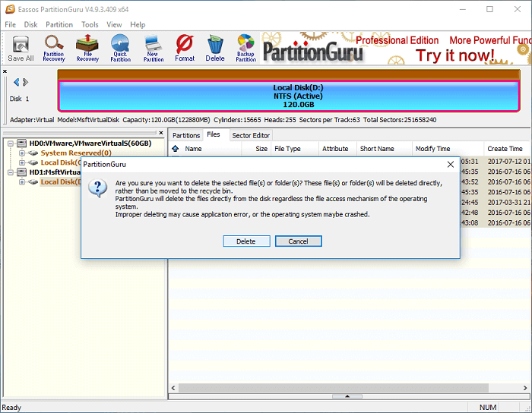
Task: Select the HD1:MsftVirtual disk entry
Action: pos(55,172)
